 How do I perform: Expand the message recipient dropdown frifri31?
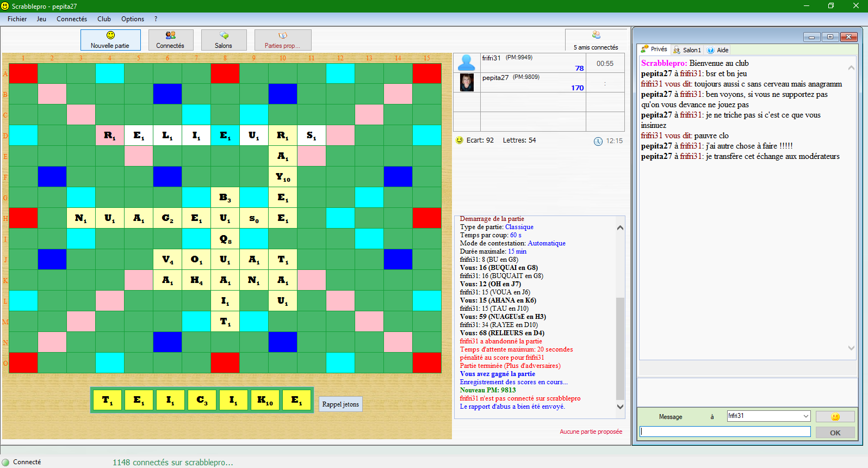(x=806, y=416)
